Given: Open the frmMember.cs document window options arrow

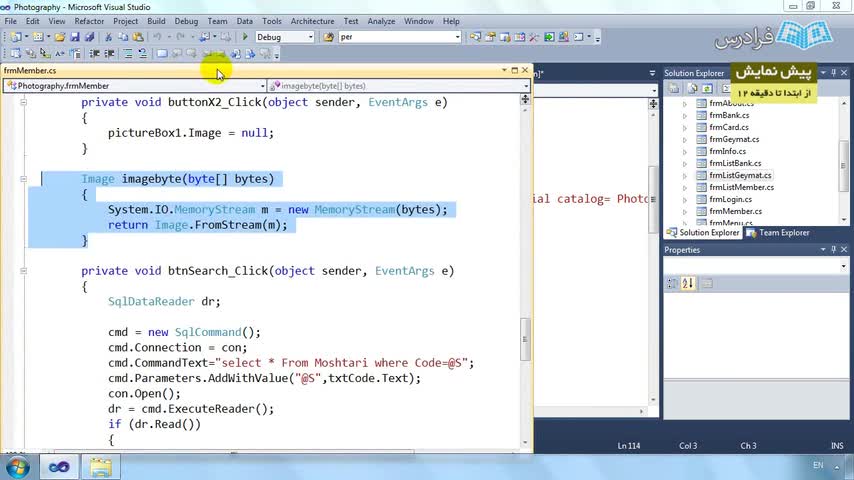Looking at the screenshot, I should click(504, 70).
